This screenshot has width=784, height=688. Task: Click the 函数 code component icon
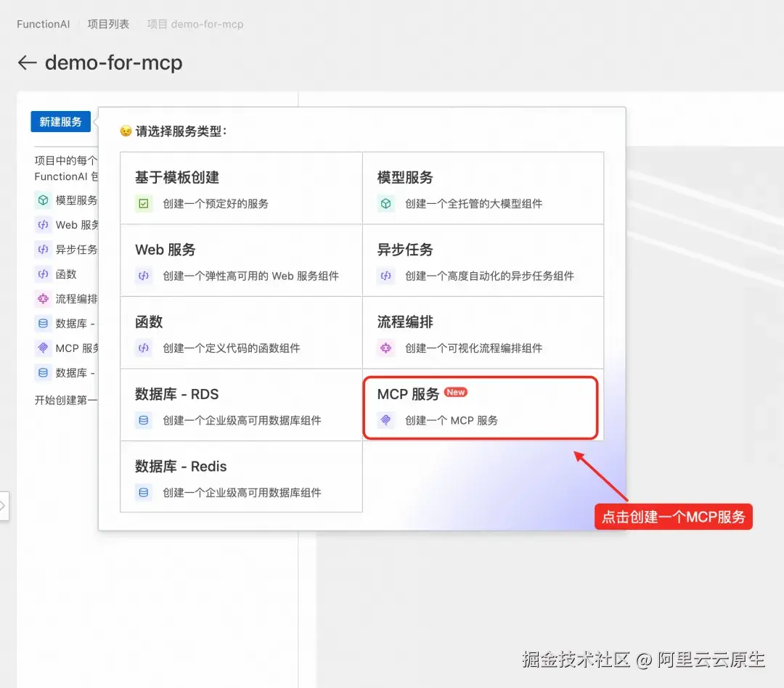[143, 348]
